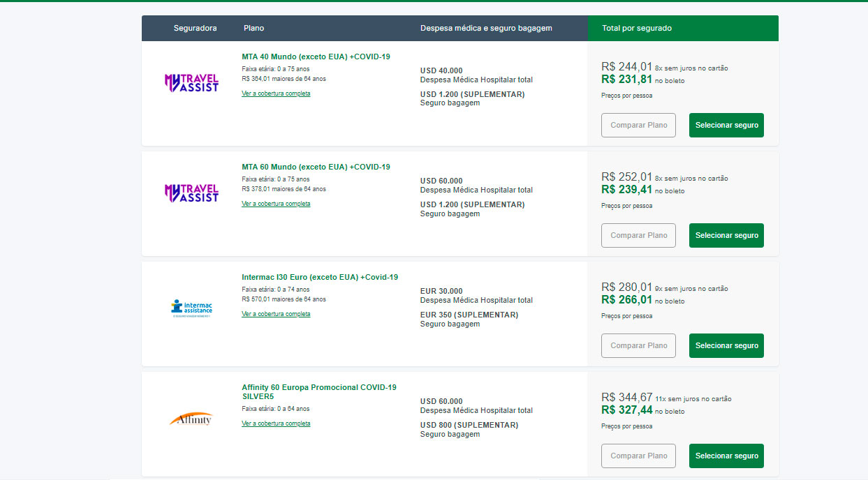Click the My Travel Assist logo for MTA 60

point(191,193)
